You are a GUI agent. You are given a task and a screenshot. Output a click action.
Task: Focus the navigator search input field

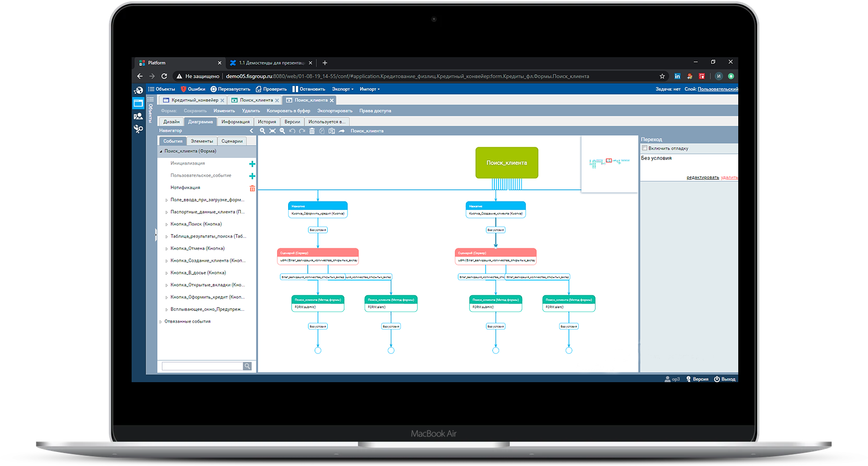(x=203, y=366)
